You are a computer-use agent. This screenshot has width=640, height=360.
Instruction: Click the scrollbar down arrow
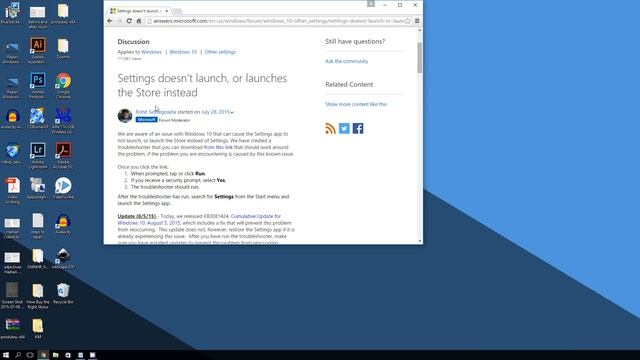pyautogui.click(x=420, y=241)
